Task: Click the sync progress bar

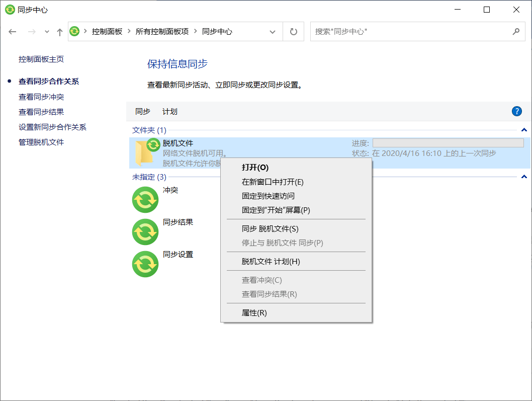Action: (x=448, y=143)
